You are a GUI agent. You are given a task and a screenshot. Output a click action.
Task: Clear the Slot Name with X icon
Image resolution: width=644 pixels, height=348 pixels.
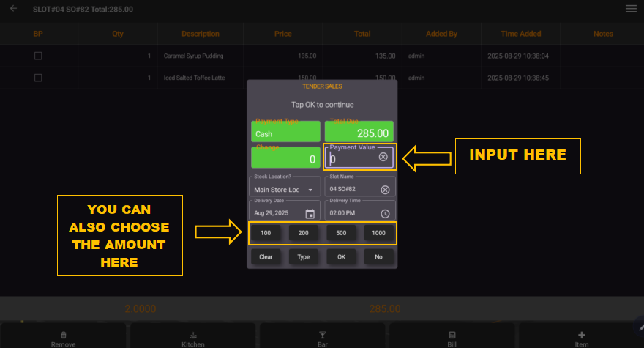[x=385, y=190]
